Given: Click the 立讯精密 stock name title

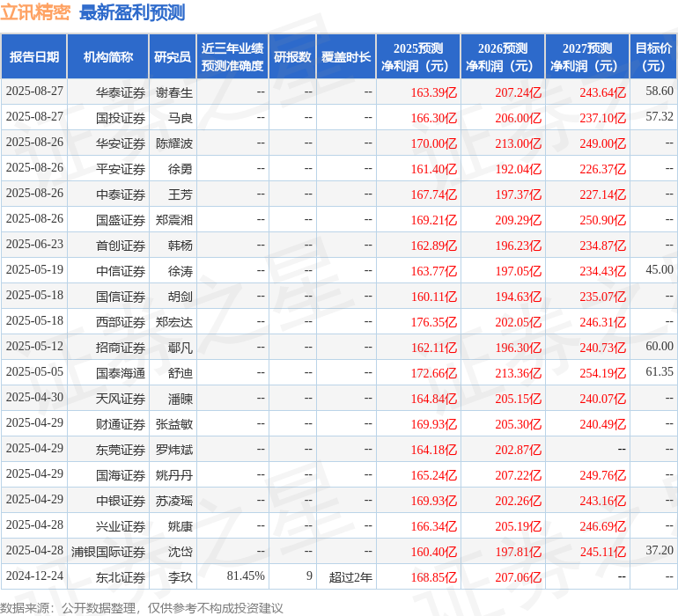Looking at the screenshot, I should pyautogui.click(x=36, y=12).
